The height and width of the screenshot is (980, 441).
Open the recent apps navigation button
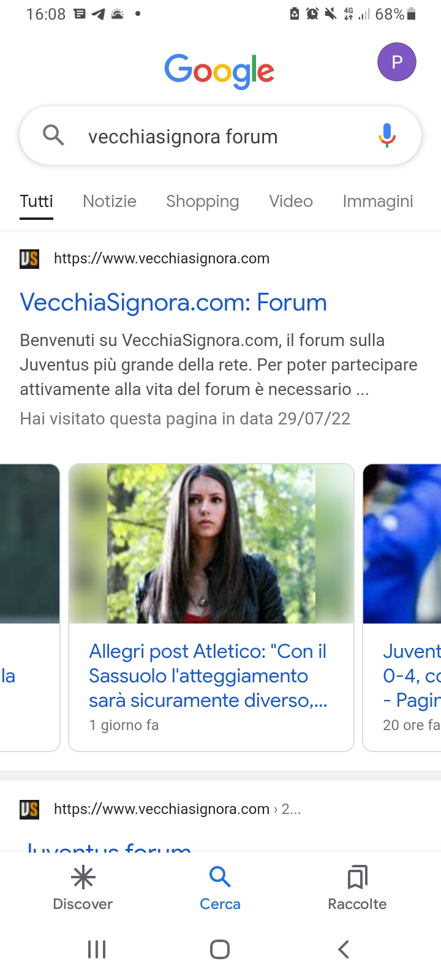coord(97,949)
